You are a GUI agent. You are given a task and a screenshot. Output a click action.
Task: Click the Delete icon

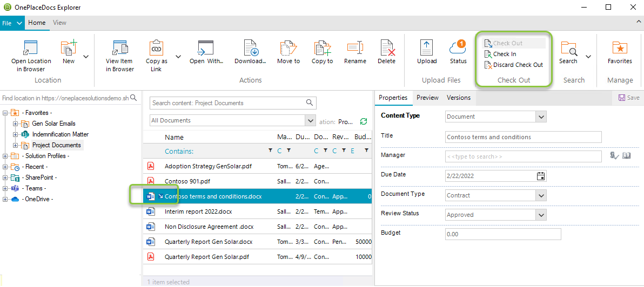387,47
